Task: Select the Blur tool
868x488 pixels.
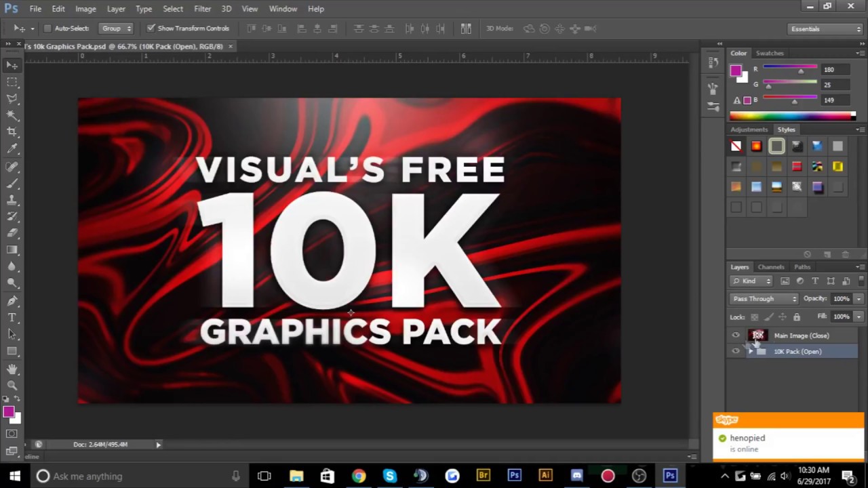Action: (x=12, y=267)
